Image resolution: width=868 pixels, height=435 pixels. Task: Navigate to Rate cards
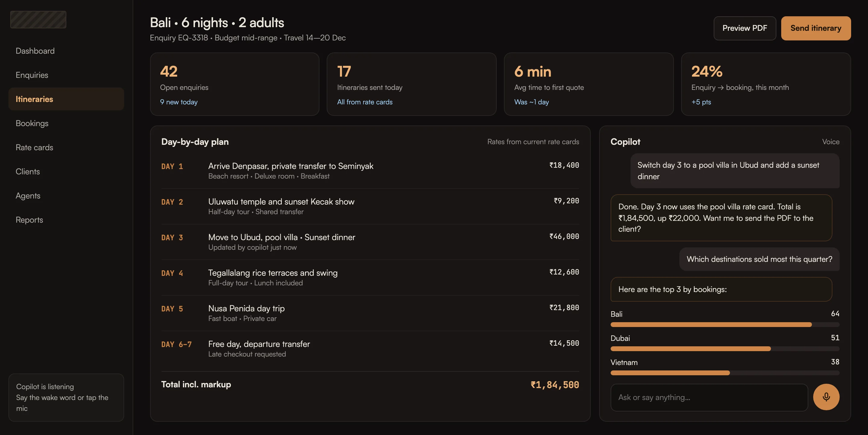pos(66,147)
